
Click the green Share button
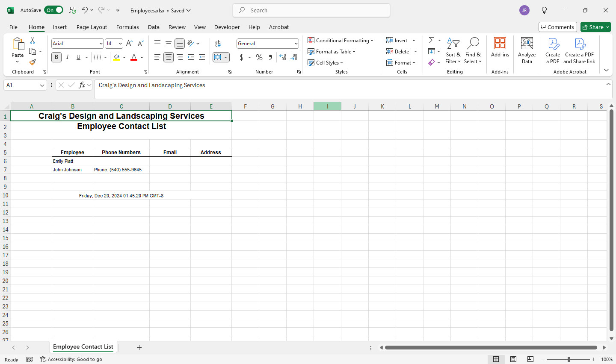tap(595, 27)
